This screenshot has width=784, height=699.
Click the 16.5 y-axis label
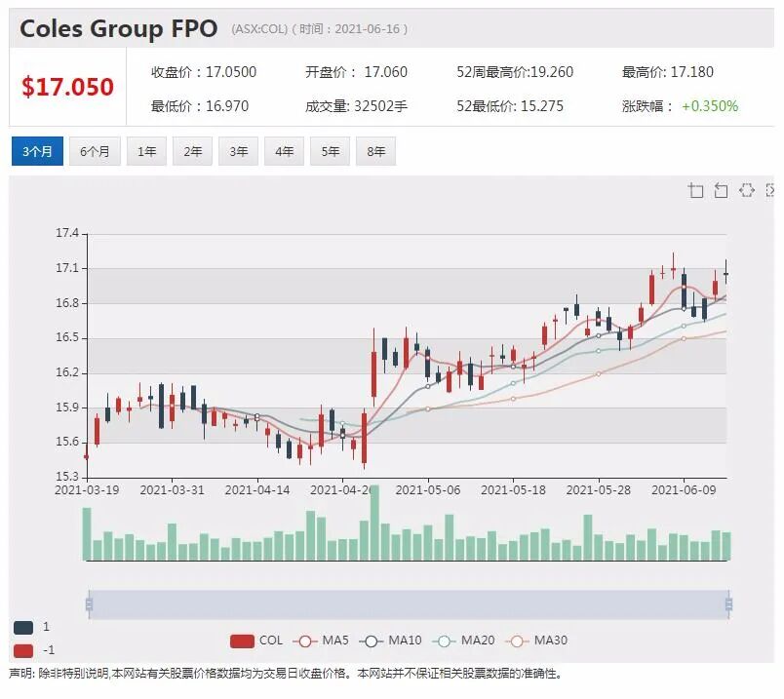pyautogui.click(x=67, y=337)
